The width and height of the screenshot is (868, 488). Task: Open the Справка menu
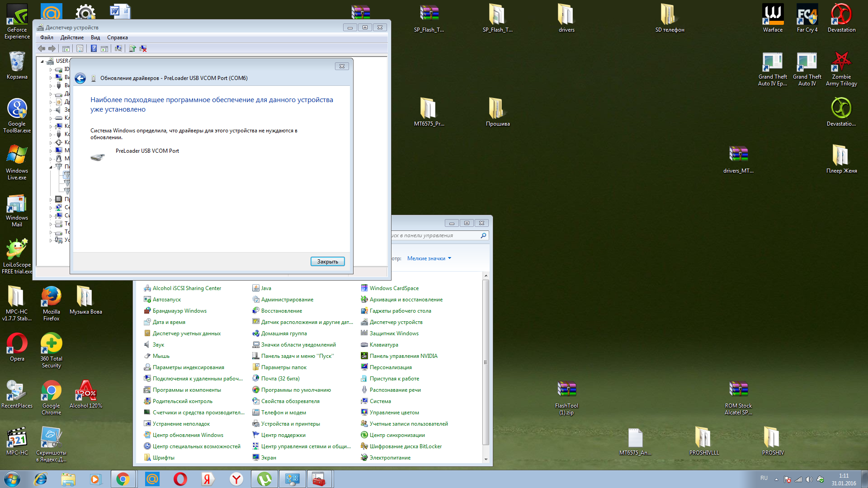coord(117,38)
